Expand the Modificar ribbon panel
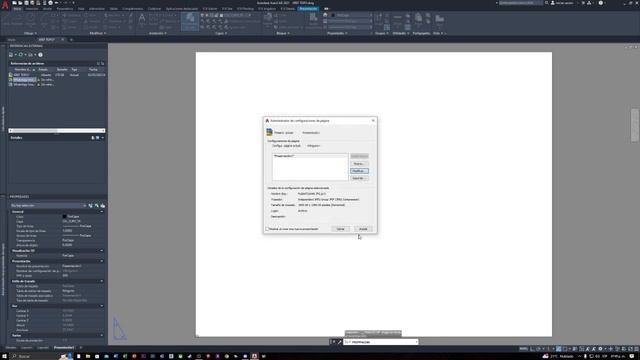Viewport: 640px width, 360px height. pyautogui.click(x=98, y=33)
